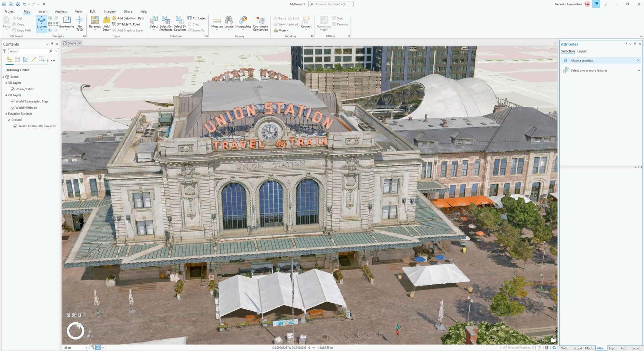Open the Project ribbon tab

(10, 11)
